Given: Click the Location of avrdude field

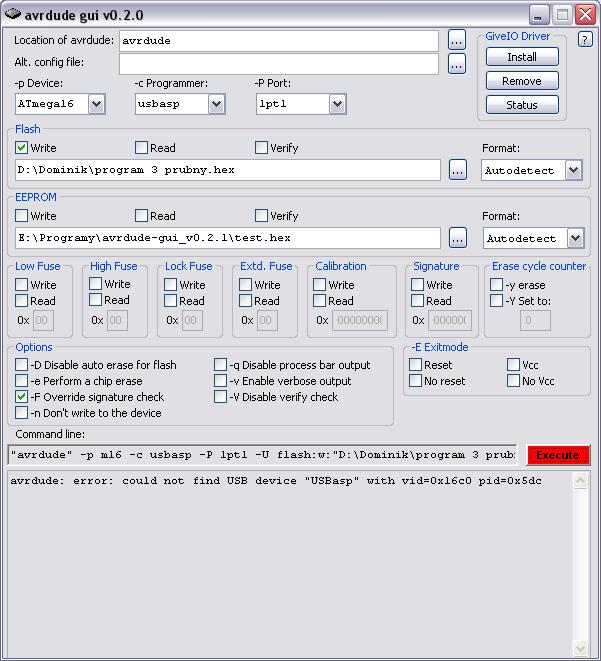Looking at the screenshot, I should [279, 40].
